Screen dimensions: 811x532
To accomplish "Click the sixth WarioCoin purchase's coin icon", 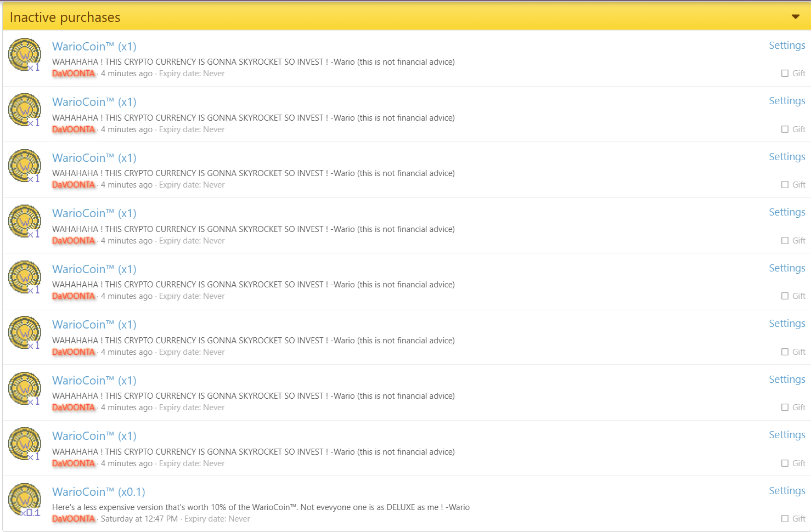I will click(25, 332).
